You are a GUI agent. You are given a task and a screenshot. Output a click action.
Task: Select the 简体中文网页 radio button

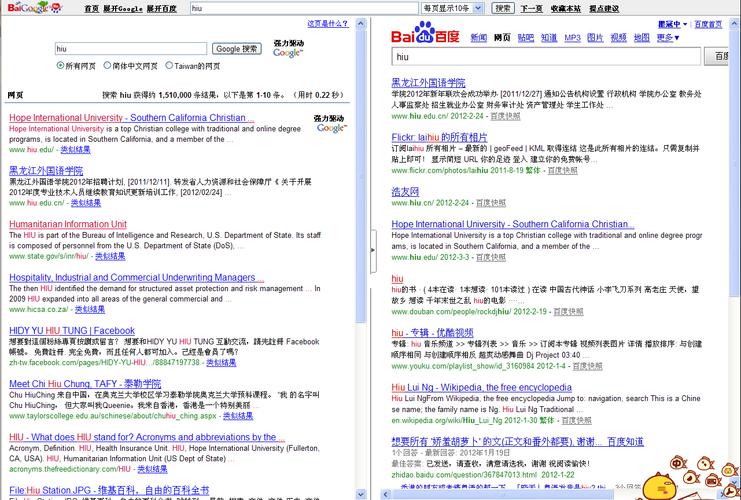tap(106, 66)
